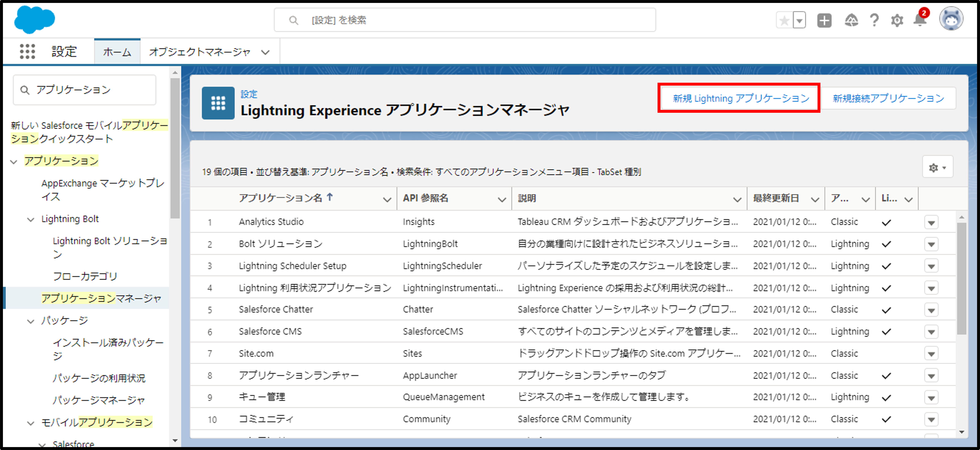Click the global actions plus icon
Viewport: 980px width, 450px height.
[824, 20]
